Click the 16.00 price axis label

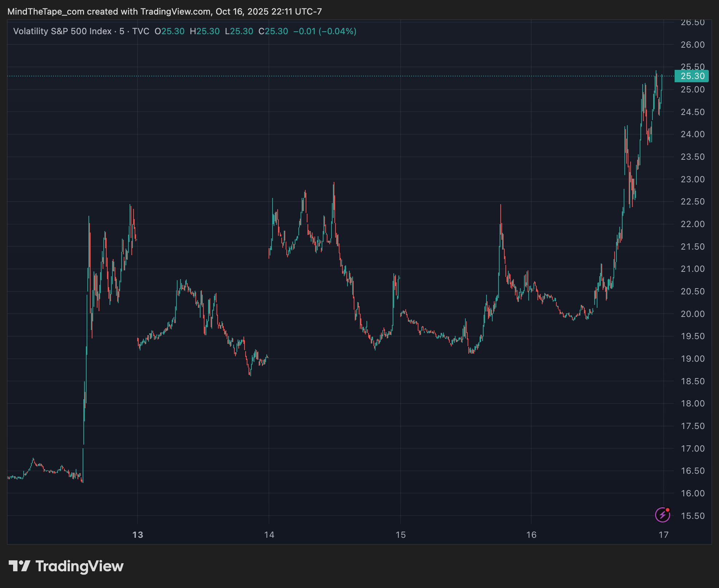tap(692, 493)
